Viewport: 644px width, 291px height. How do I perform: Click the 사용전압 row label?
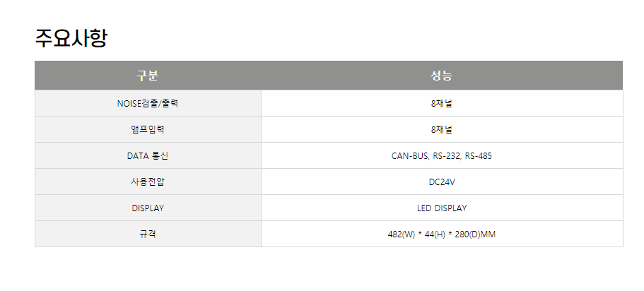click(148, 182)
